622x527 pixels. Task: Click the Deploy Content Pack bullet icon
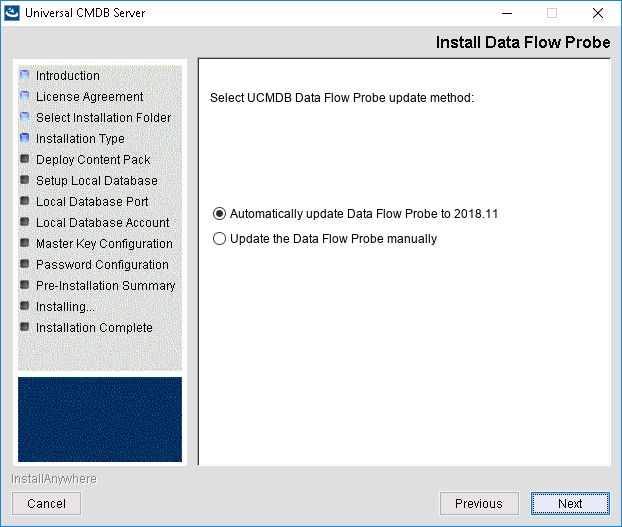click(x=25, y=159)
